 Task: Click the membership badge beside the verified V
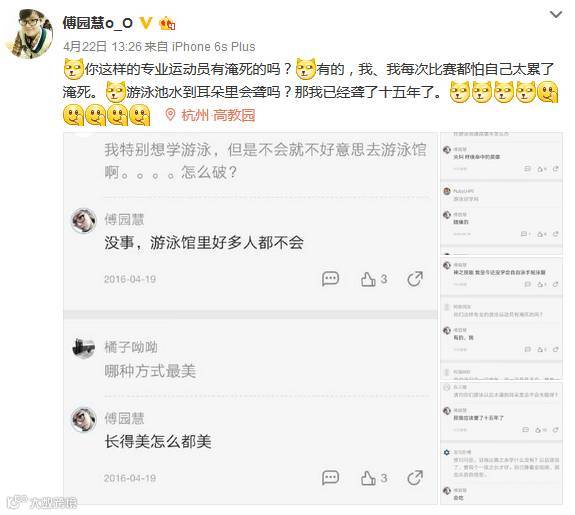[167, 23]
